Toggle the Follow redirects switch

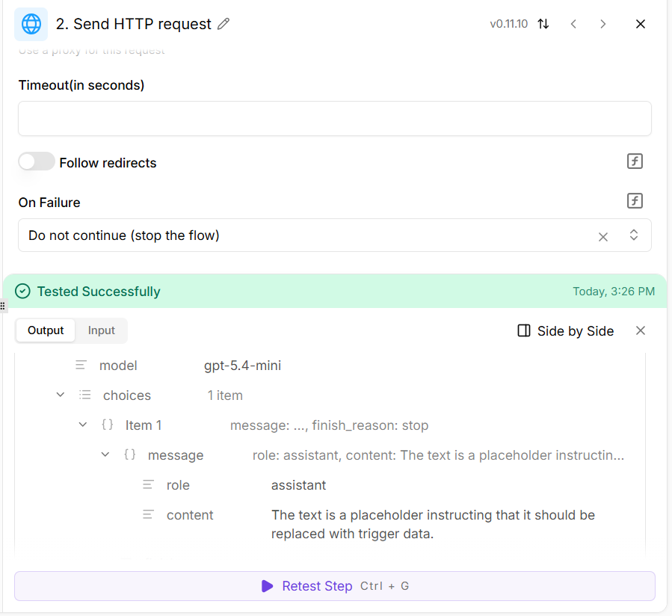tap(37, 161)
